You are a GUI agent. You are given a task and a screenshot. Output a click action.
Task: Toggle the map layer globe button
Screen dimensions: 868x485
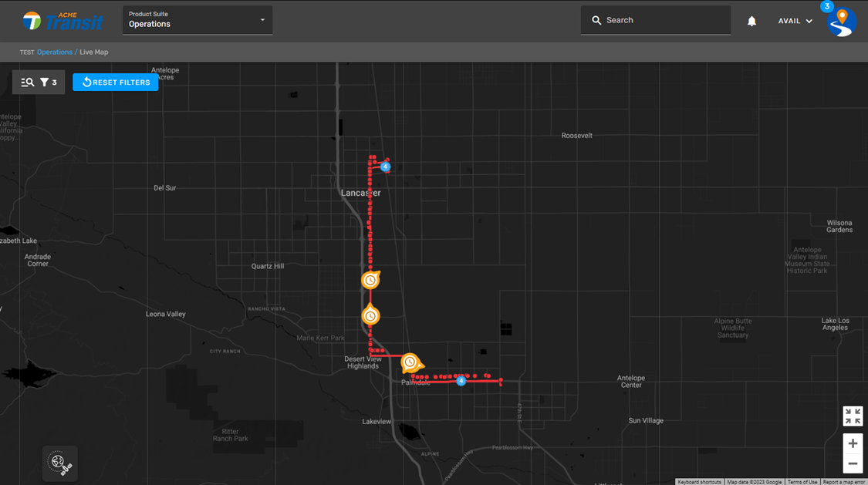(x=59, y=463)
